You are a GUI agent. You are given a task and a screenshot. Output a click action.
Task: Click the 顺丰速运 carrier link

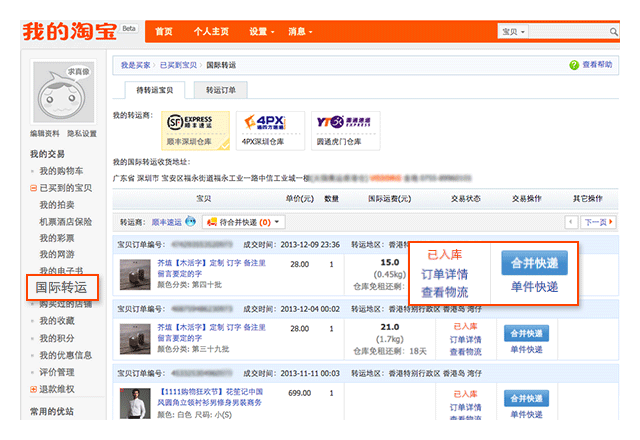click(x=167, y=222)
